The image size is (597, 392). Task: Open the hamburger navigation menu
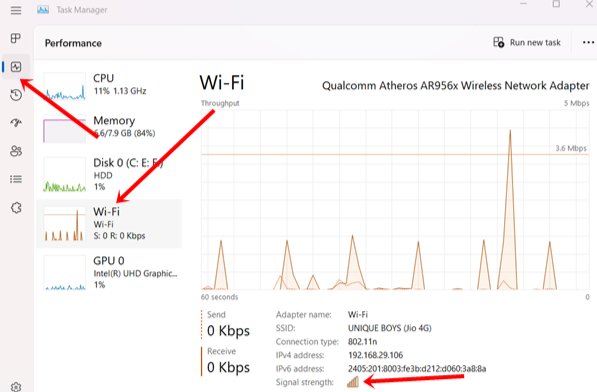click(x=16, y=10)
